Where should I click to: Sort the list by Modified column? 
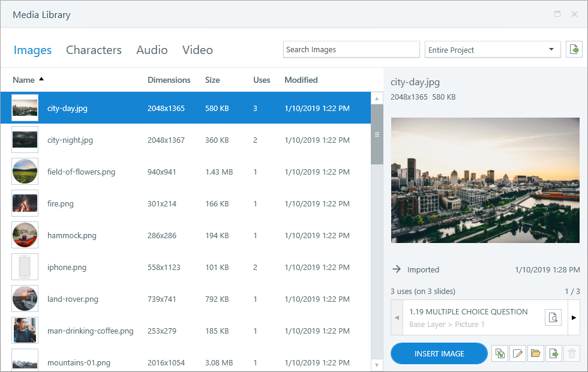(x=301, y=80)
